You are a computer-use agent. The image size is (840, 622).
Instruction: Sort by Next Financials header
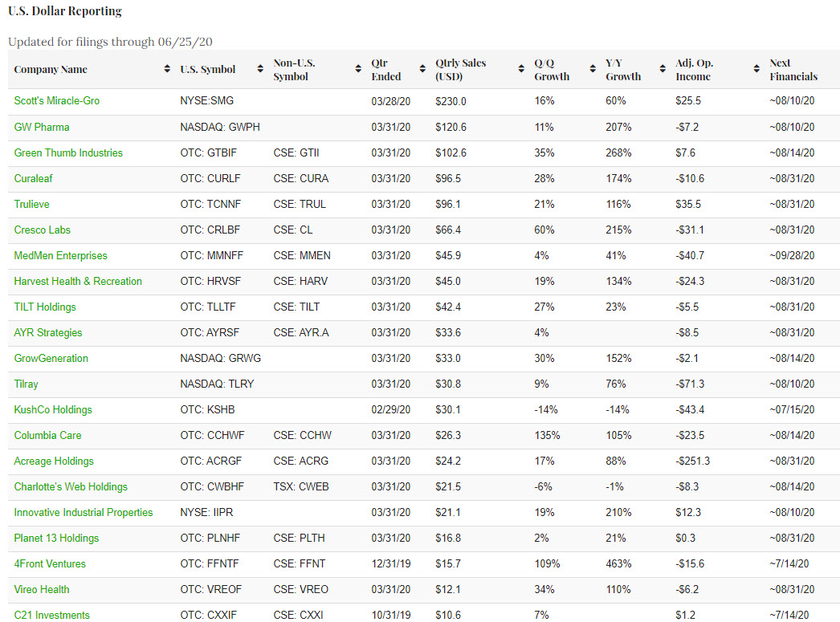(793, 70)
